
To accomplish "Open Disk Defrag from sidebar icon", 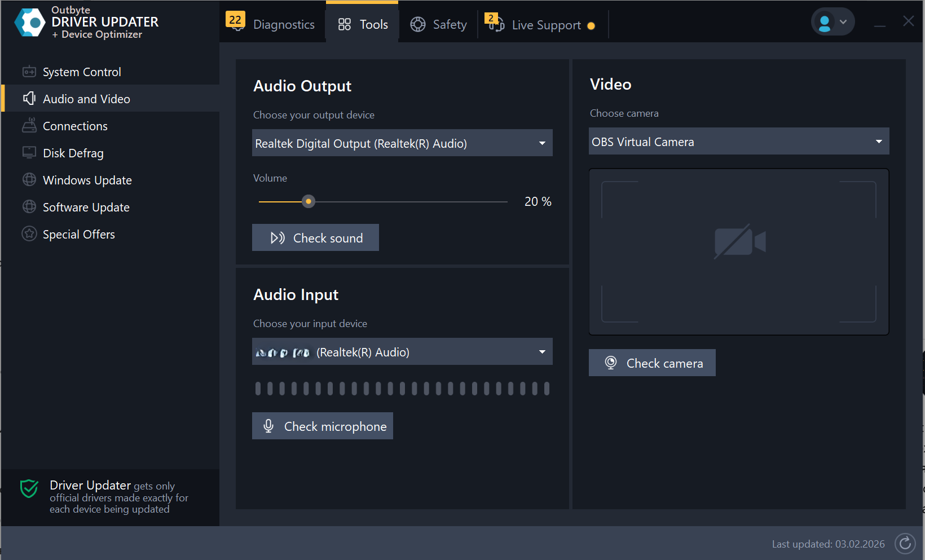I will (29, 153).
